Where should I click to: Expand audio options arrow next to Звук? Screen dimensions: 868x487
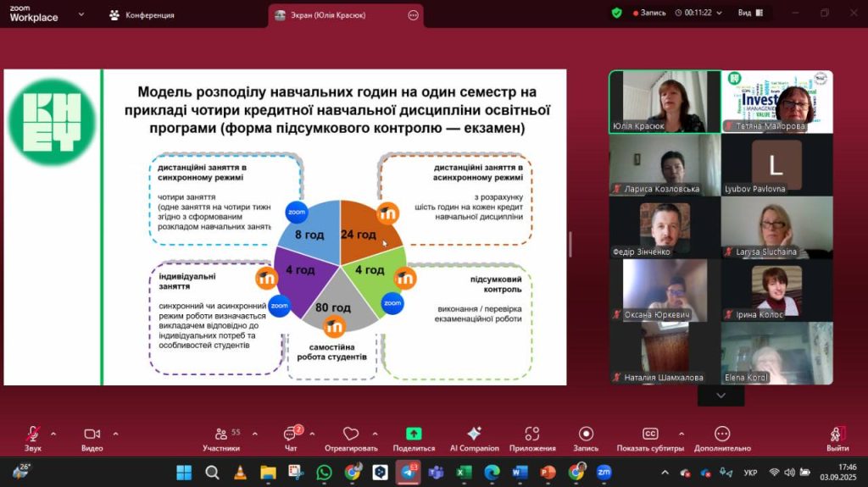pos(53,434)
